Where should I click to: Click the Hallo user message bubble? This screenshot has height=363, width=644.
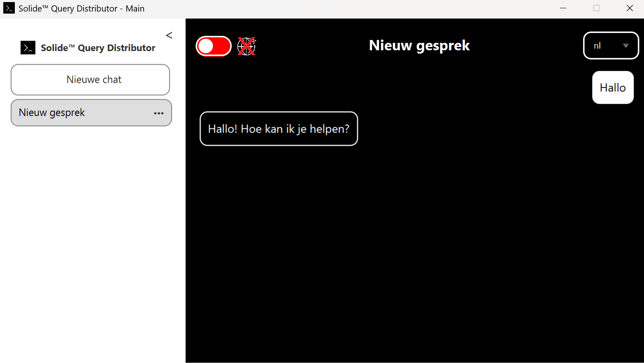[613, 87]
